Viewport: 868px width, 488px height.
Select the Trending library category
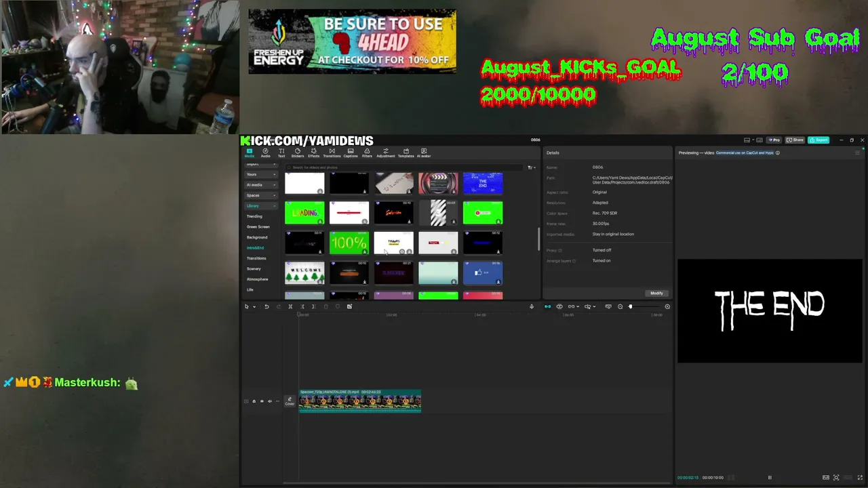click(x=254, y=216)
